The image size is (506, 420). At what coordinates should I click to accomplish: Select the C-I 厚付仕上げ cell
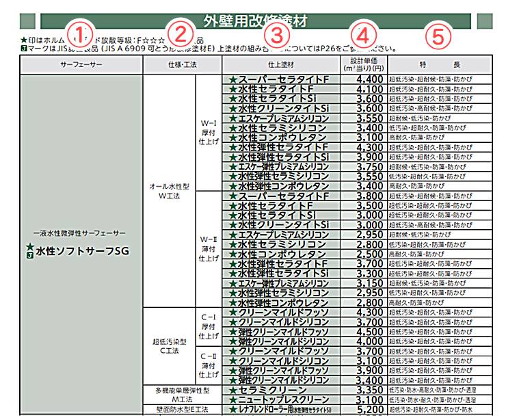(209, 327)
